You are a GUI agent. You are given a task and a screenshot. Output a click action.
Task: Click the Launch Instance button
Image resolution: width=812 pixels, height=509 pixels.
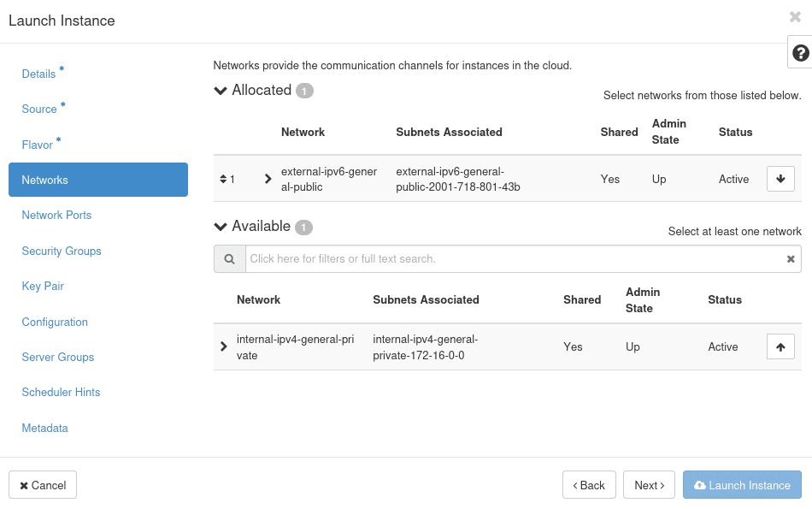(x=742, y=485)
